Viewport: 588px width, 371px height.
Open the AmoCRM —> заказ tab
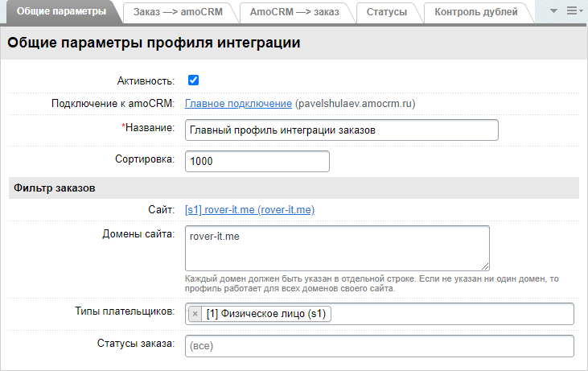point(294,12)
